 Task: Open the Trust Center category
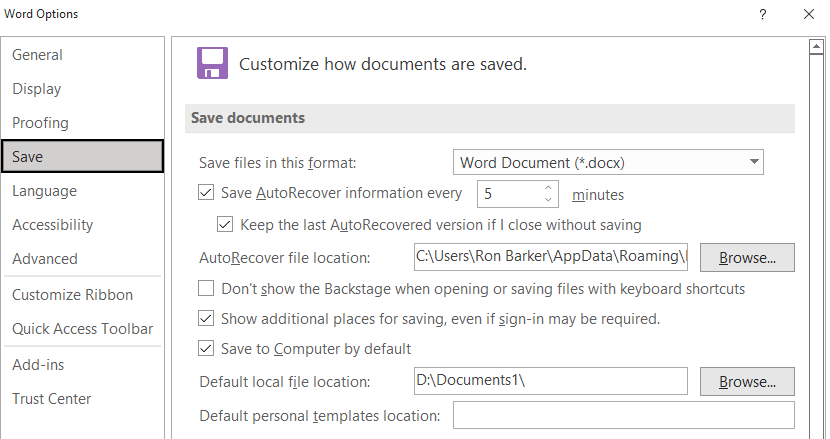52,399
